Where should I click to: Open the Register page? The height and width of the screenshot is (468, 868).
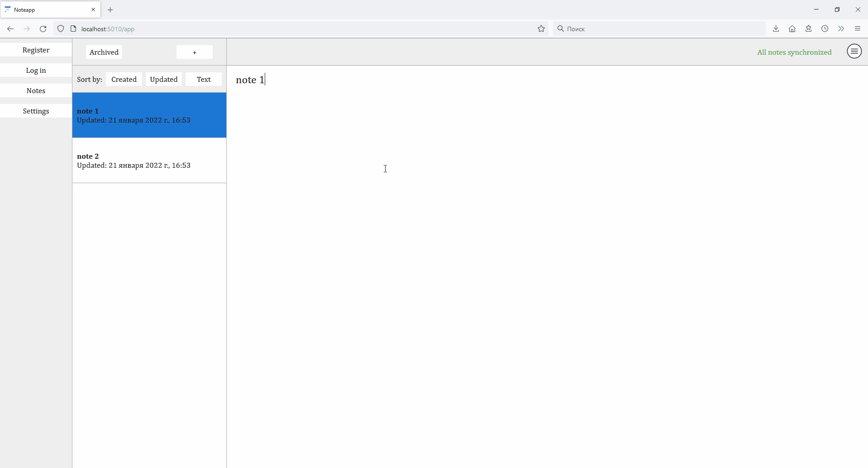coord(36,50)
